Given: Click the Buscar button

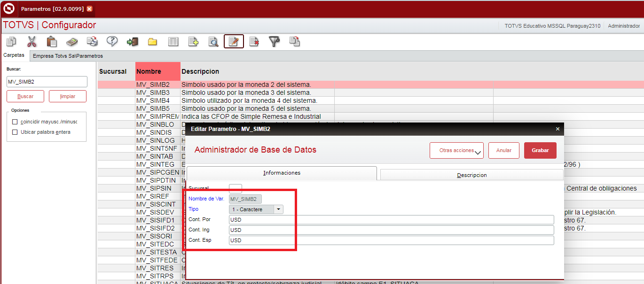Looking at the screenshot, I should 25,96.
